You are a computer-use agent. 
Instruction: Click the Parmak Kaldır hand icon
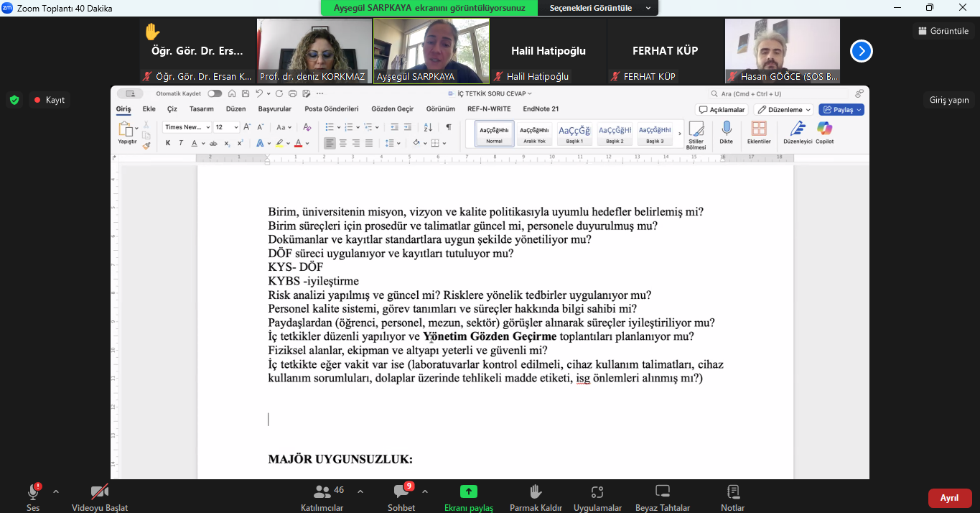(x=535, y=492)
